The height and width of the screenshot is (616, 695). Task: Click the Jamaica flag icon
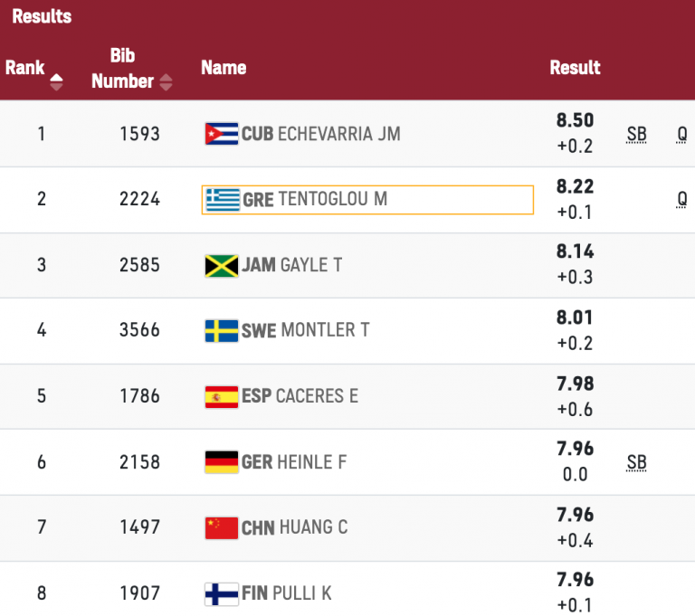tap(222, 265)
